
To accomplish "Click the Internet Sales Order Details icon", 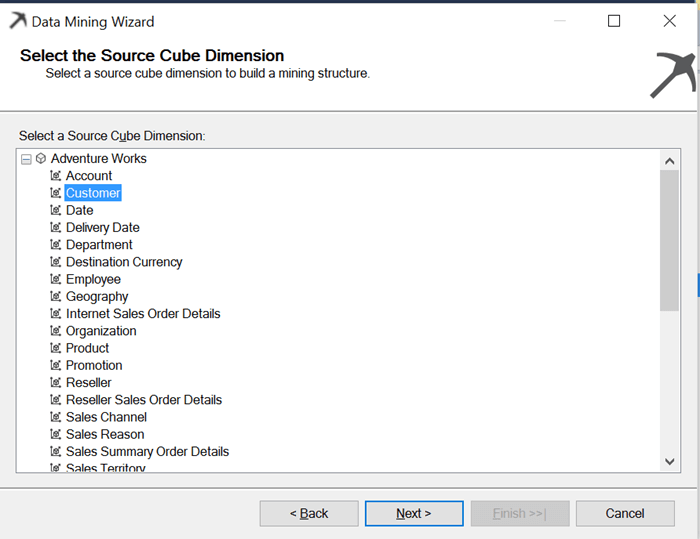I will (x=55, y=313).
